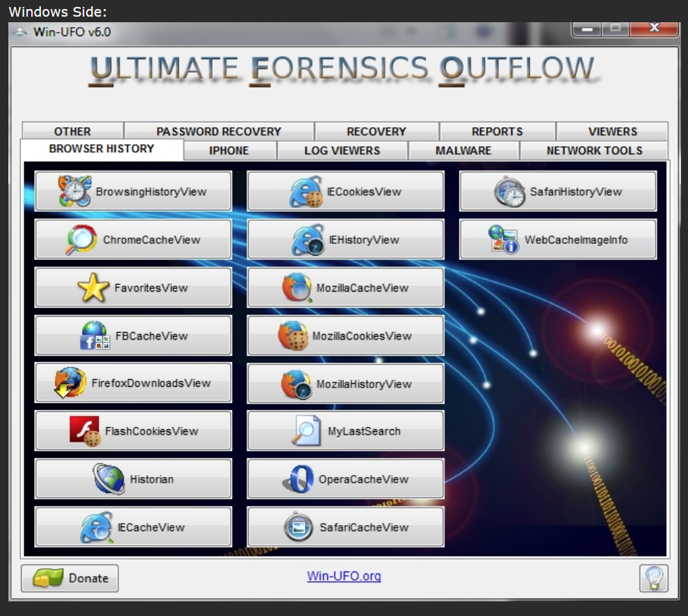Launch MozillaHistoryView by its Firefox clock icon

pos(296,383)
